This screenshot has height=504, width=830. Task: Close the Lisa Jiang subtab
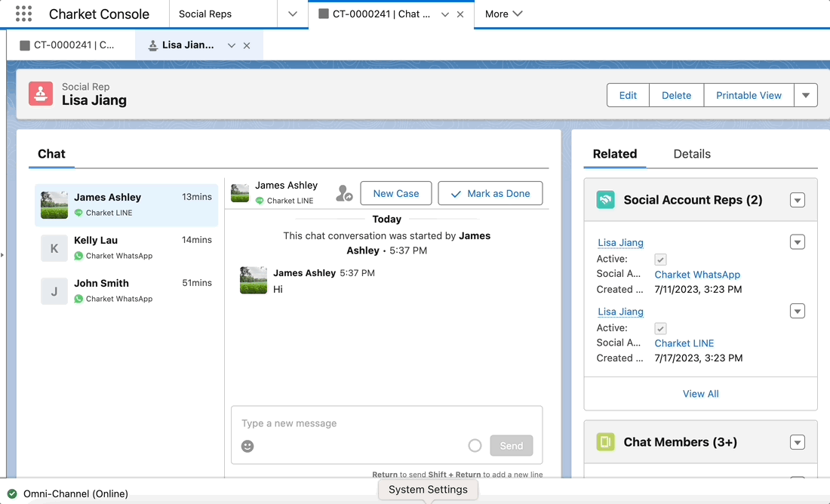(247, 45)
